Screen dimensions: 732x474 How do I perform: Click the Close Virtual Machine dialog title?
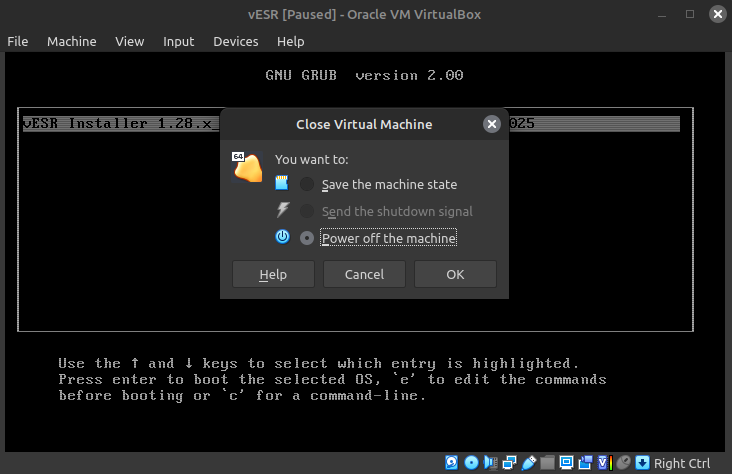click(364, 125)
